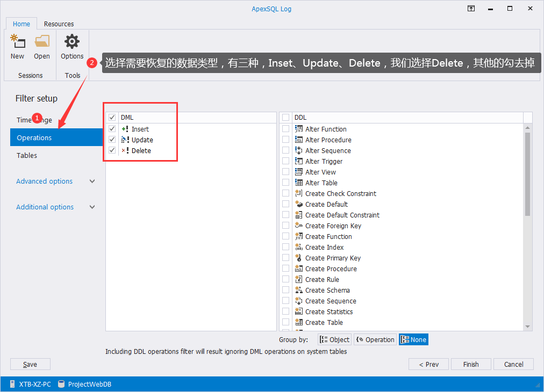Click the ribbon display options button
Viewport: 544px width, 392px height.
click(471, 9)
